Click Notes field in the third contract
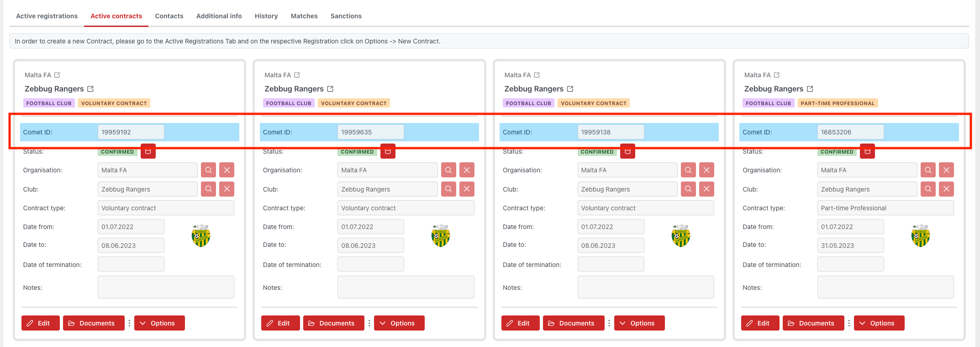Viewport: 980px width, 347px height. pos(645,287)
